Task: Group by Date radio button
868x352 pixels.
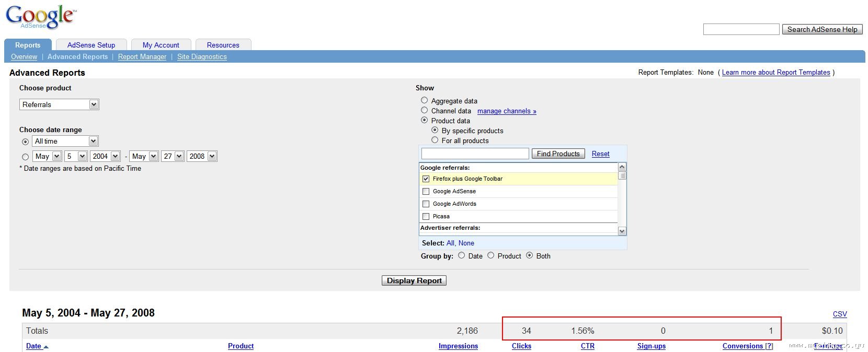Action: point(461,255)
